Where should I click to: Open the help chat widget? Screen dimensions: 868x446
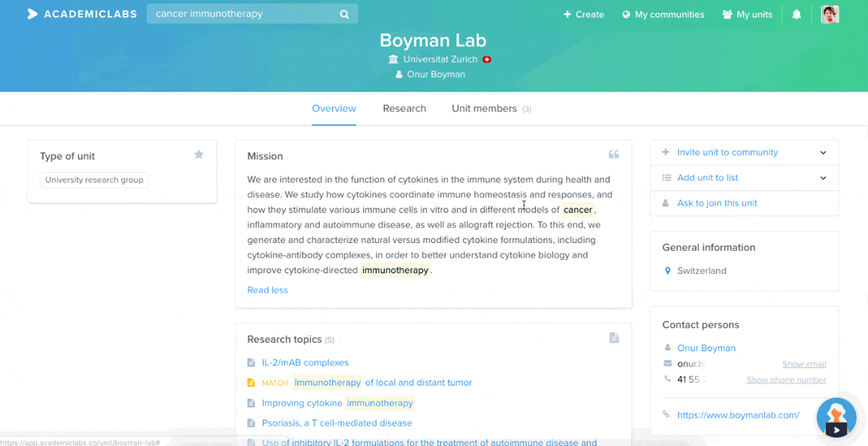click(x=836, y=419)
